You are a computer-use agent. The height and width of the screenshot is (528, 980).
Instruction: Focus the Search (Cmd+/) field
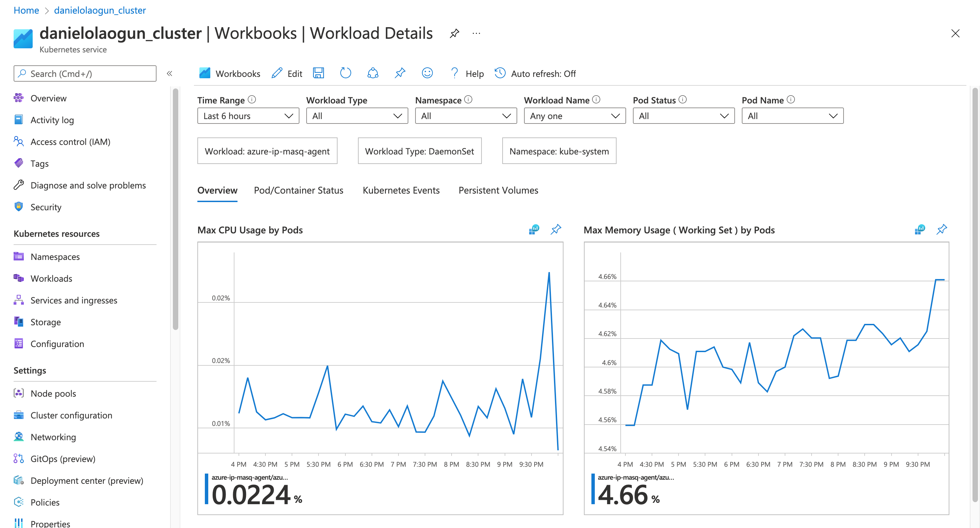pyautogui.click(x=85, y=73)
